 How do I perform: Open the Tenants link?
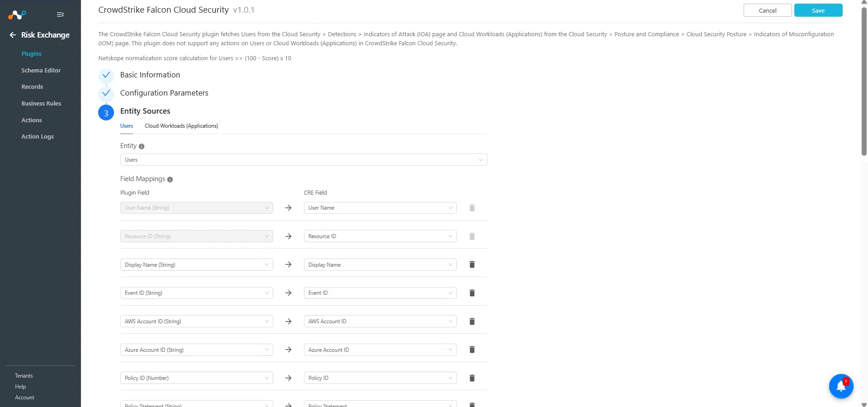pyautogui.click(x=24, y=376)
